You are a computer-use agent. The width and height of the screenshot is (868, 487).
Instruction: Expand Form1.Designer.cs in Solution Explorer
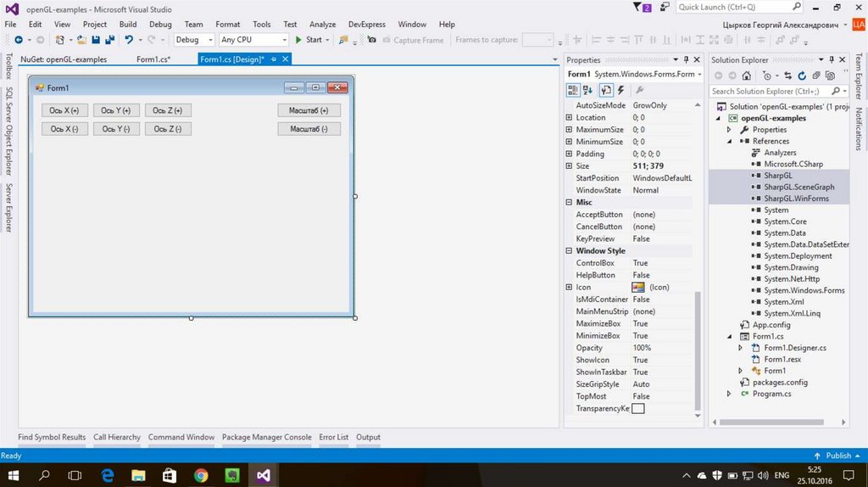(x=740, y=348)
